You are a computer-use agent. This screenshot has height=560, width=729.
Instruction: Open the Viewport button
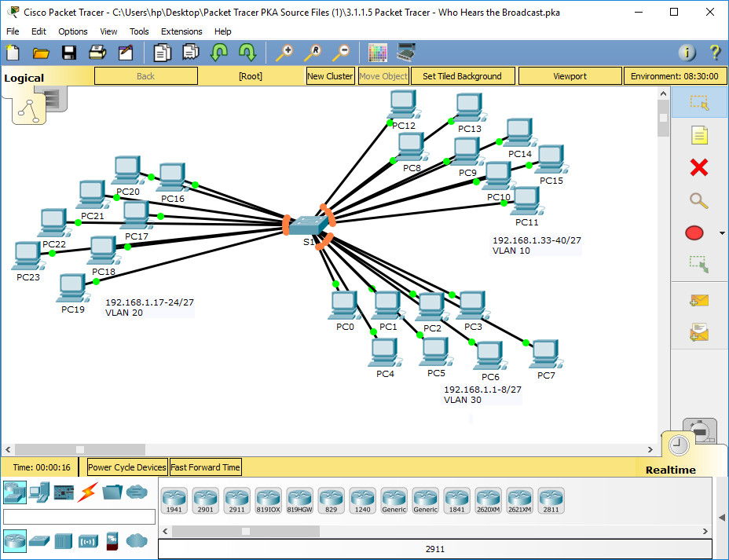tap(570, 76)
